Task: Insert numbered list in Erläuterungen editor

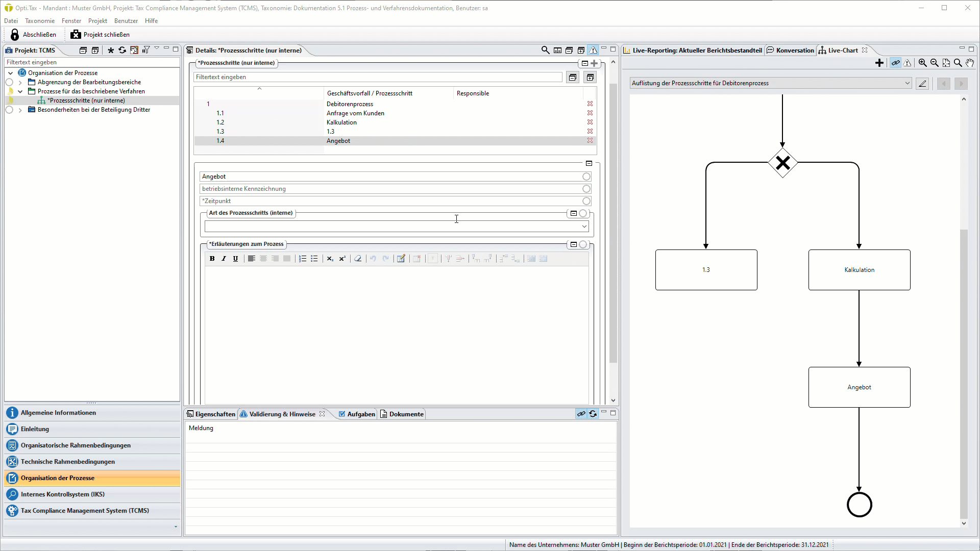Action: tap(302, 259)
